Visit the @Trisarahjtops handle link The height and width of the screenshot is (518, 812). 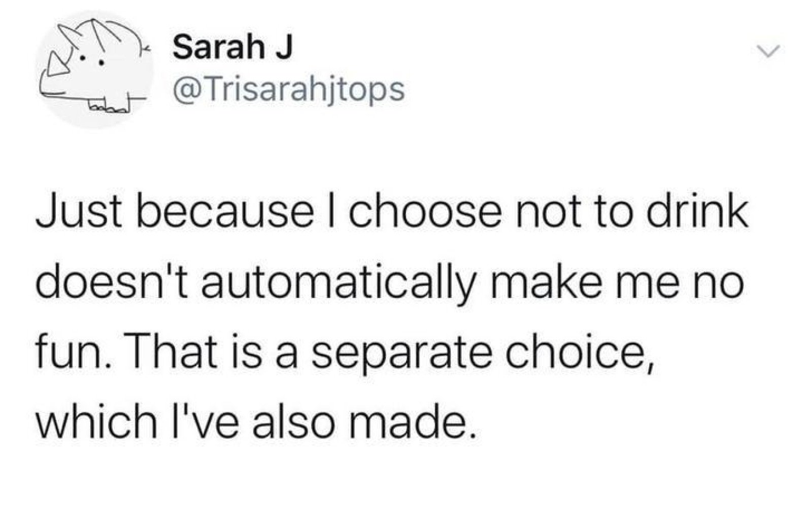tap(288, 90)
